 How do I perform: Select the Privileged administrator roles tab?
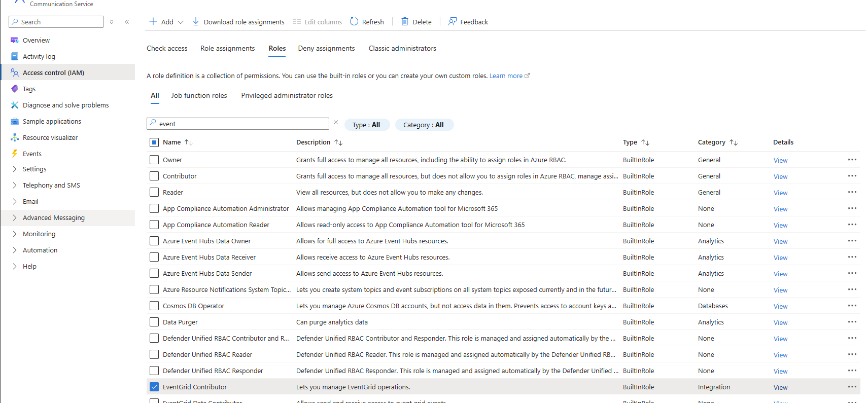coord(287,95)
